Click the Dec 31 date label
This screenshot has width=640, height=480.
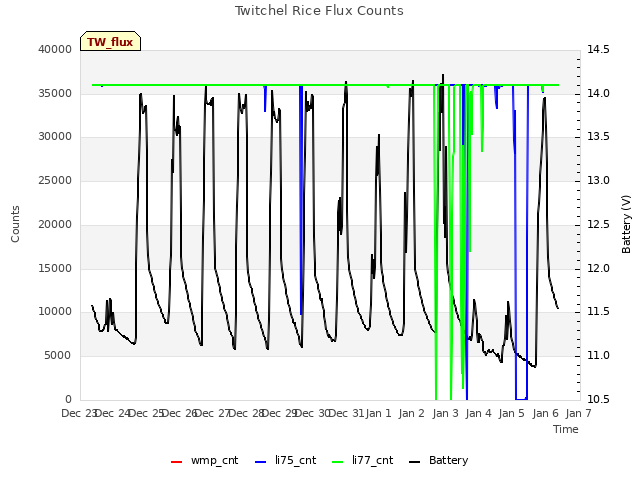346,413
